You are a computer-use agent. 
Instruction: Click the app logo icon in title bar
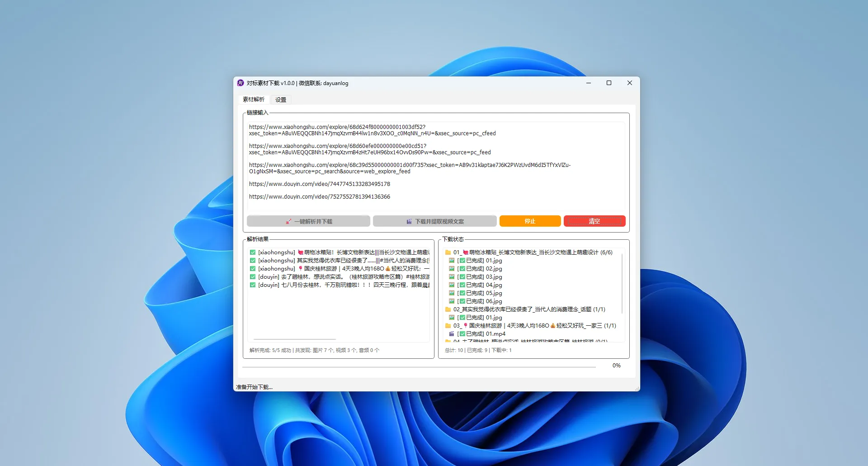point(241,83)
